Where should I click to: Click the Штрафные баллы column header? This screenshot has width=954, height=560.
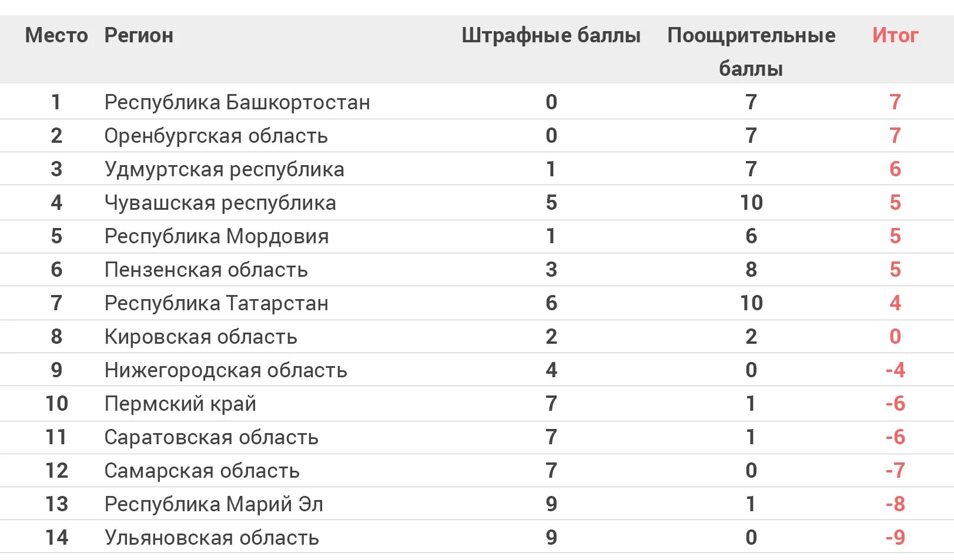point(551,35)
